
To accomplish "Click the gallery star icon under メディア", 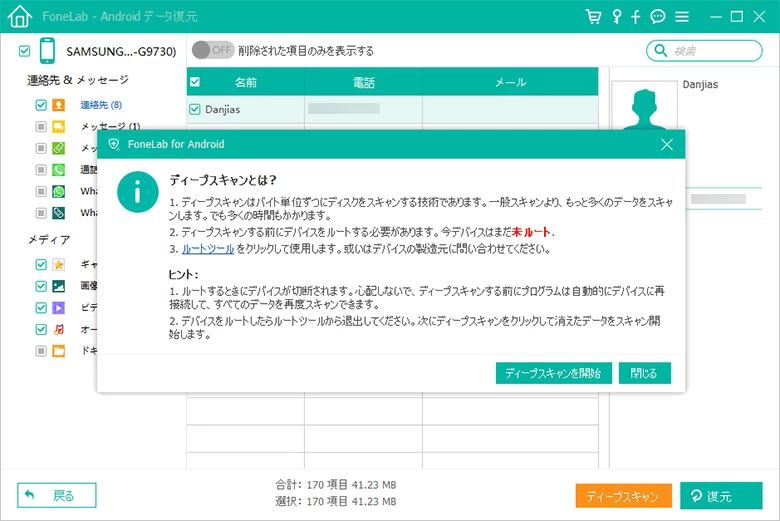I will tap(59, 265).
